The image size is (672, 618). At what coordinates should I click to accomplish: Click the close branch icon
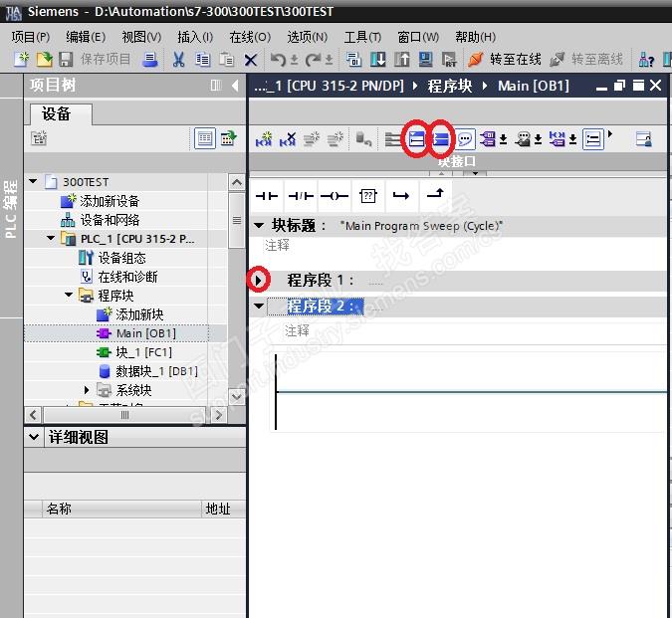point(435,196)
